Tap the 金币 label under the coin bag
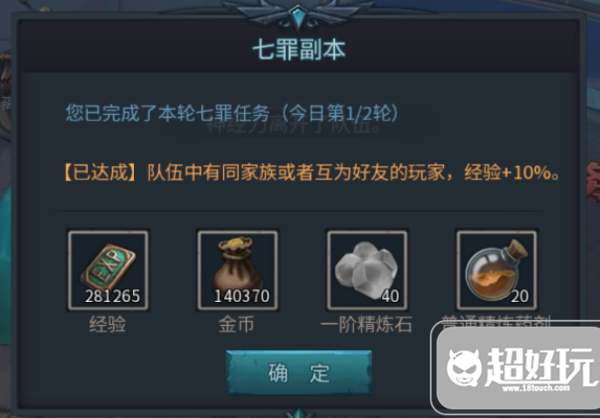 click(x=236, y=325)
